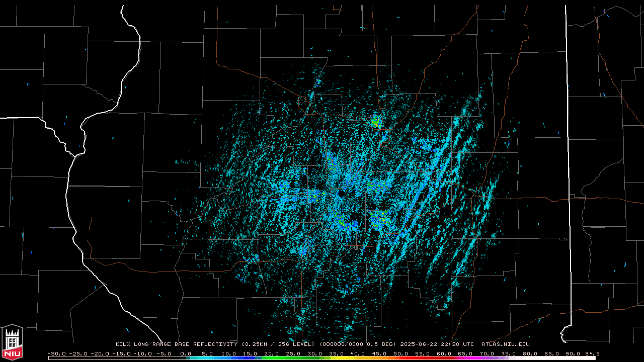644x362 pixels.
Task: Click the date '2025-06-22'
Action: pyautogui.click(x=419, y=344)
